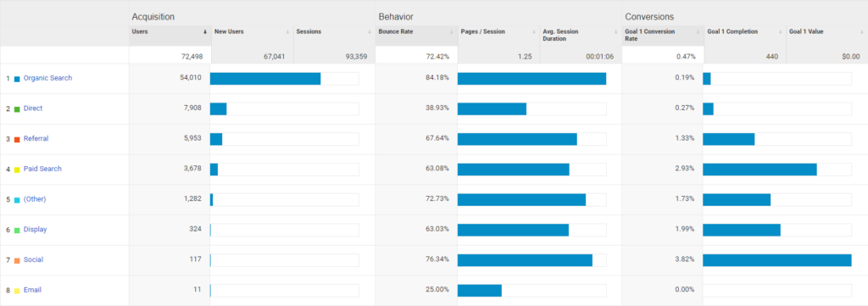Click sort arrow in Pages / Session header
Viewport: 868px width, 306px height.
click(x=534, y=32)
